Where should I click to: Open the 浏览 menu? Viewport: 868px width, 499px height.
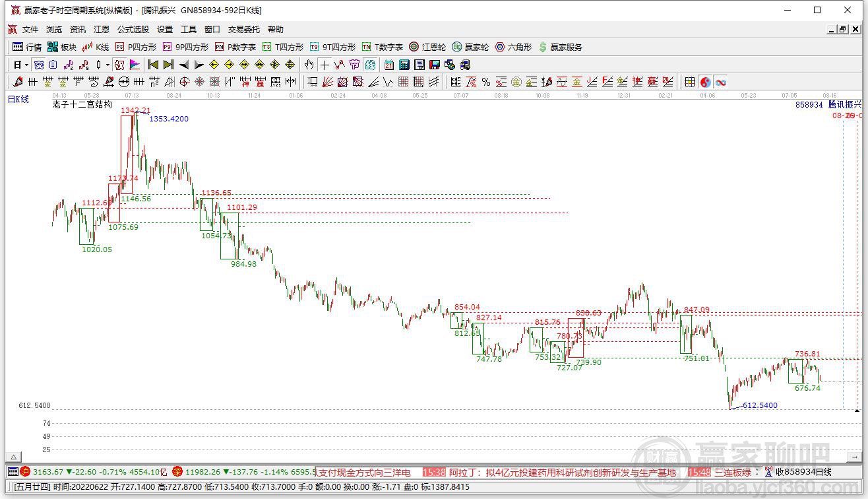click(x=54, y=30)
